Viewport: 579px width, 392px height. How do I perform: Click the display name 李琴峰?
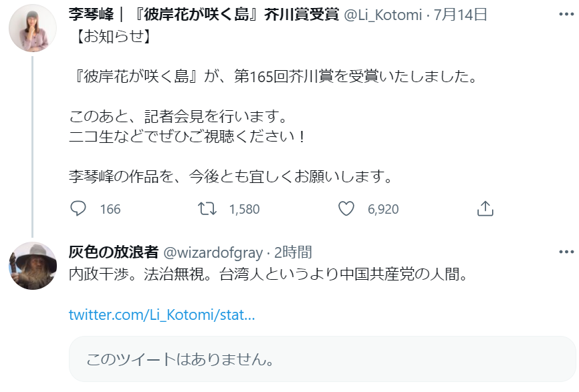[x=91, y=15]
